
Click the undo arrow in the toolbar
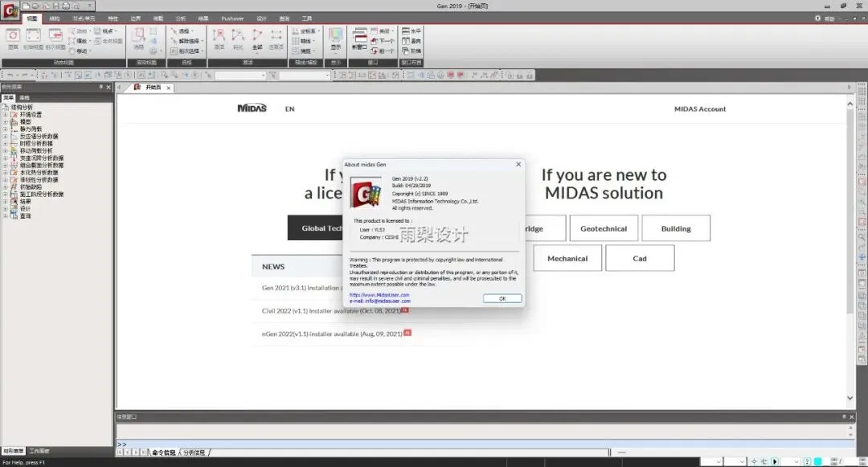[10, 76]
